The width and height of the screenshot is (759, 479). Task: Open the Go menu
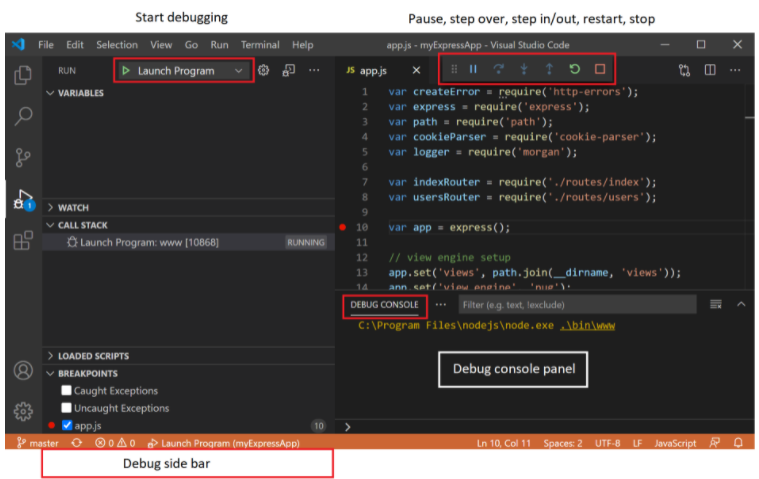pos(191,45)
